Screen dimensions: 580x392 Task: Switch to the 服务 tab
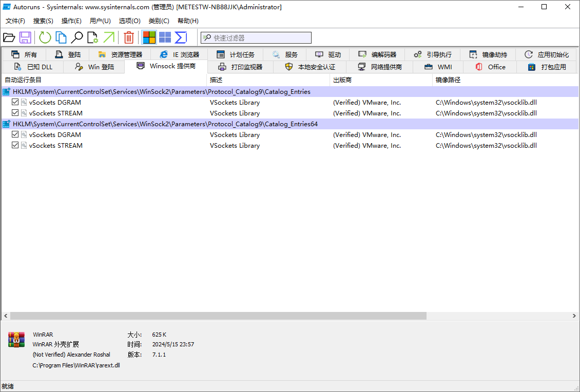pyautogui.click(x=285, y=55)
